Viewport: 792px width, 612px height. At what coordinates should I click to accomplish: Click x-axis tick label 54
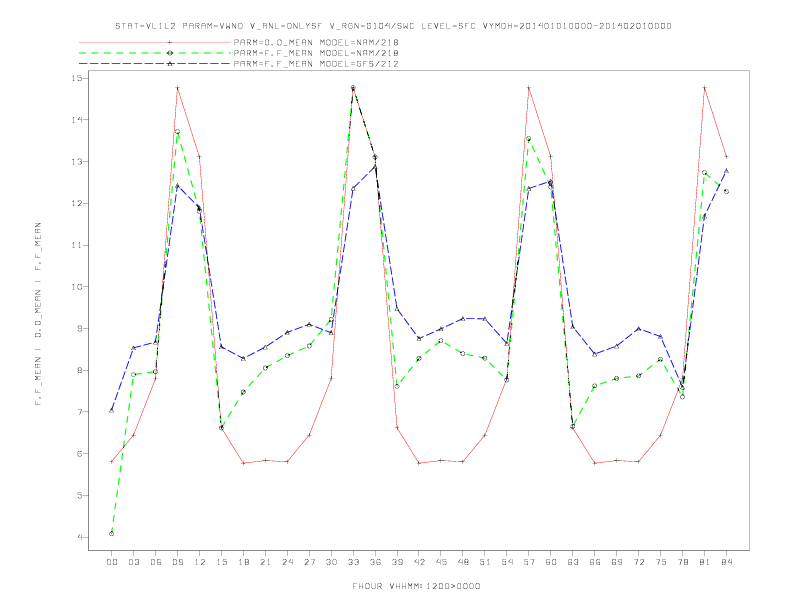pos(507,562)
